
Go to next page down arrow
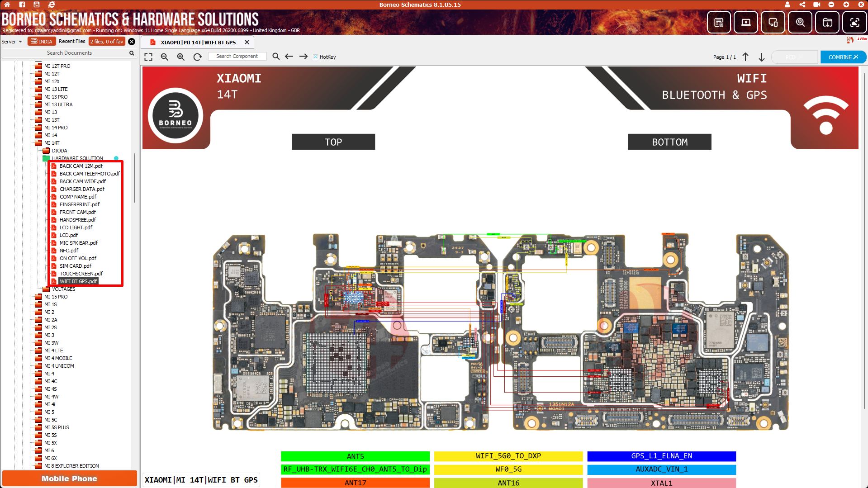(762, 57)
